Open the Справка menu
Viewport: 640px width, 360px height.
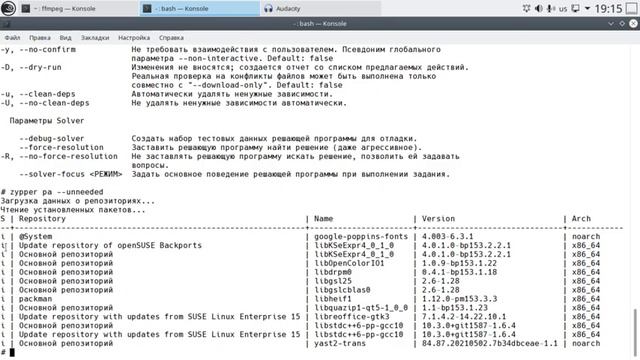pos(171,38)
